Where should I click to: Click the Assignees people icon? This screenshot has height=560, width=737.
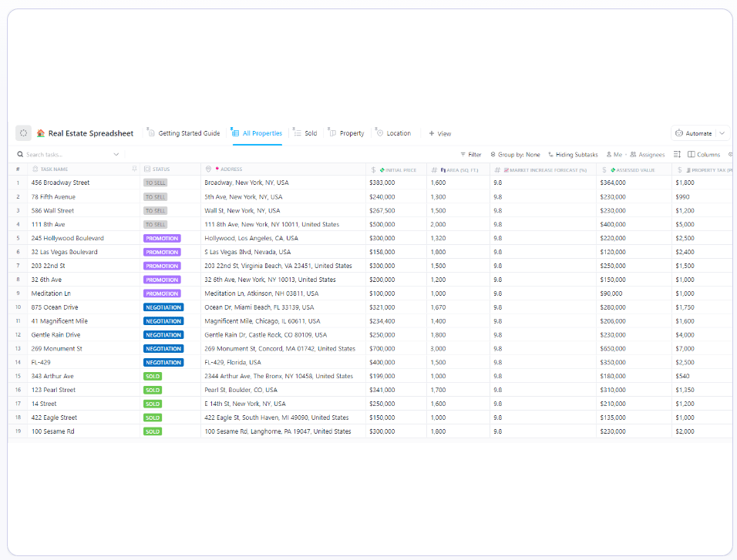(633, 154)
